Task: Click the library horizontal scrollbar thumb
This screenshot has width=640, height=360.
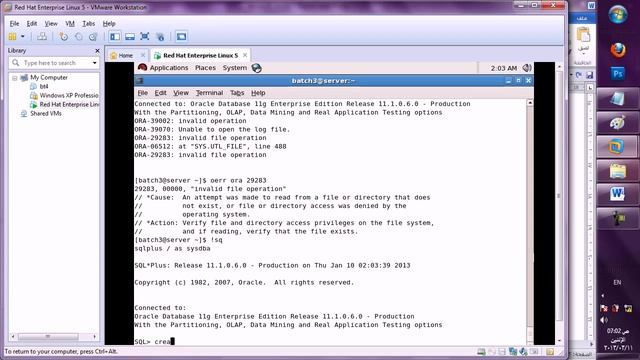Action: pos(48,337)
